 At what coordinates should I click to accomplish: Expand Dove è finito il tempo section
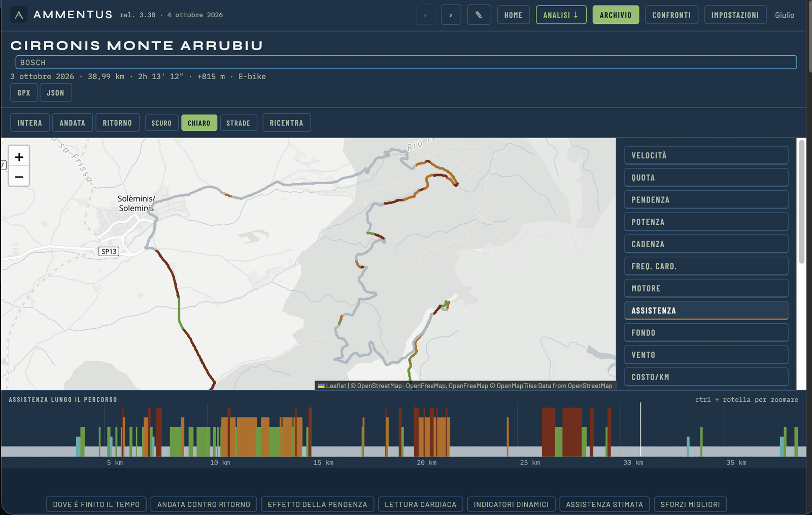96,504
